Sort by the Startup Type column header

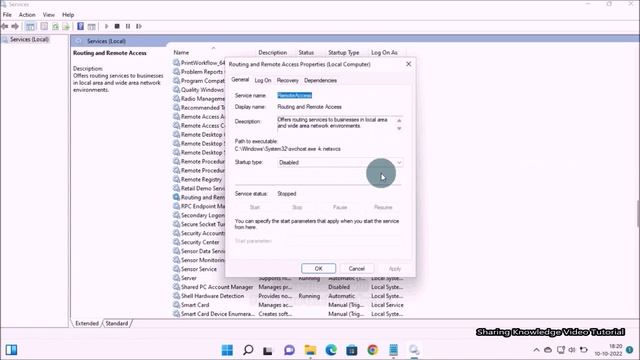(344, 52)
